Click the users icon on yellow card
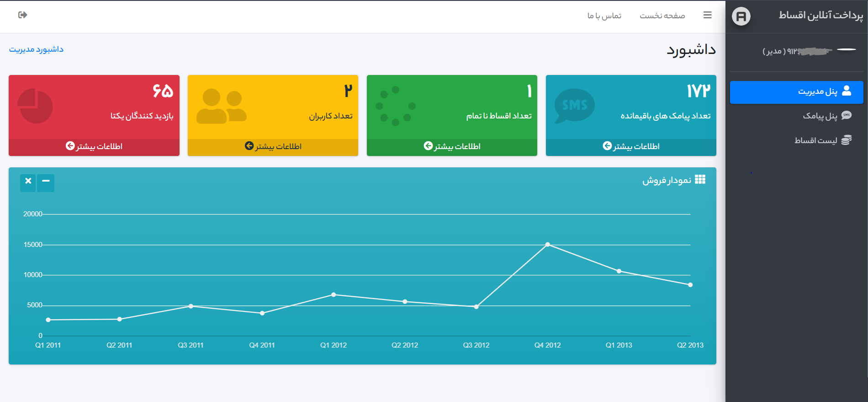The height and width of the screenshot is (402, 868). (x=222, y=106)
